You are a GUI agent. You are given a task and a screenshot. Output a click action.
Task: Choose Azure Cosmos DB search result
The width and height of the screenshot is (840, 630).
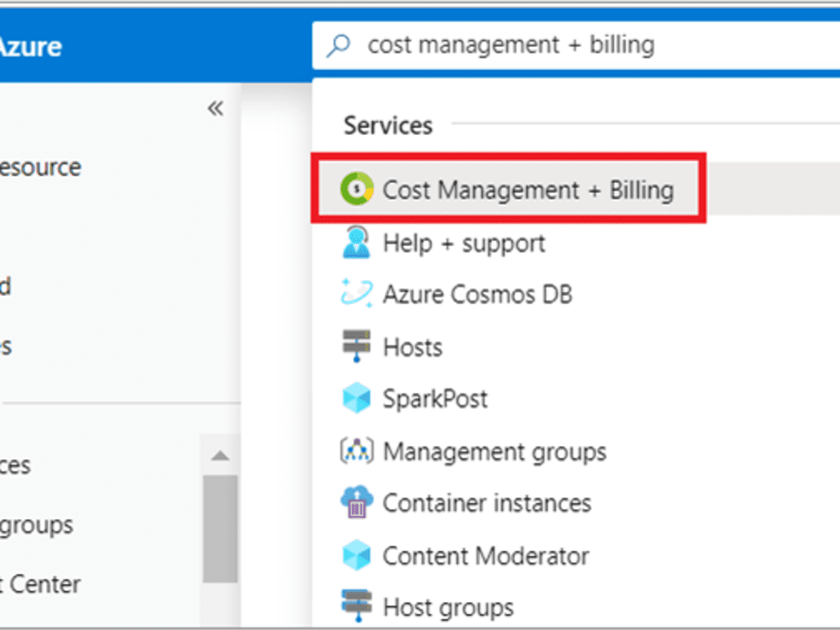coord(477,294)
